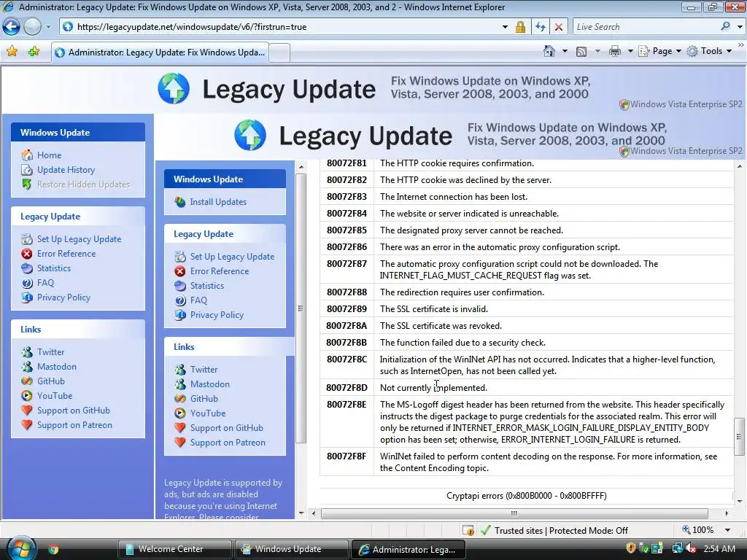747x560 pixels.
Task: Open Privacy Policy in outer sidebar
Action: click(x=63, y=297)
